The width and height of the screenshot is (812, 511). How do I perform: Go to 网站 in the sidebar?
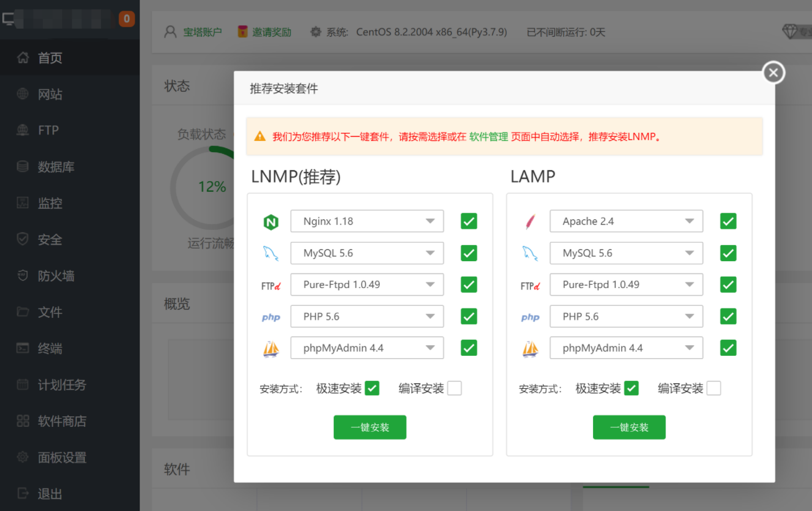coord(70,94)
